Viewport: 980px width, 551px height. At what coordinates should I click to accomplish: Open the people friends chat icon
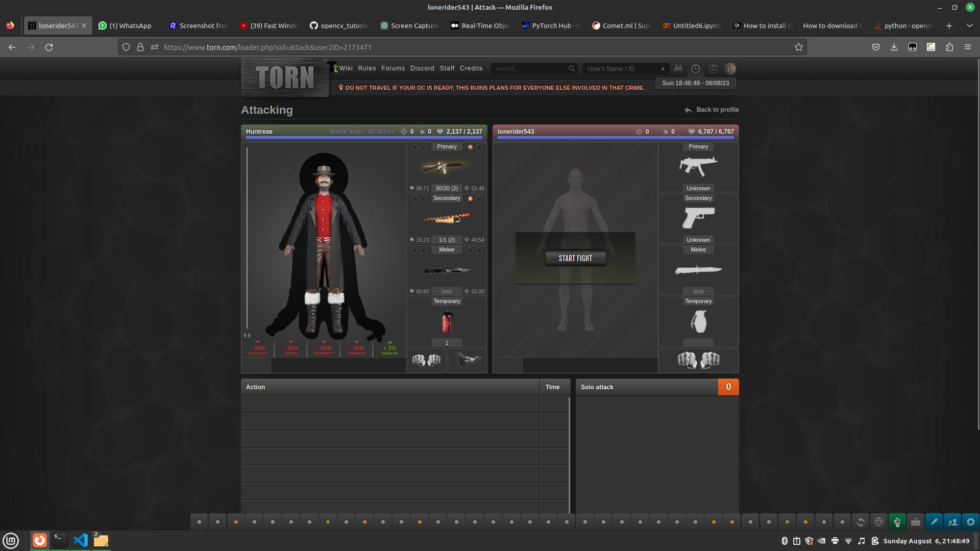(x=952, y=522)
